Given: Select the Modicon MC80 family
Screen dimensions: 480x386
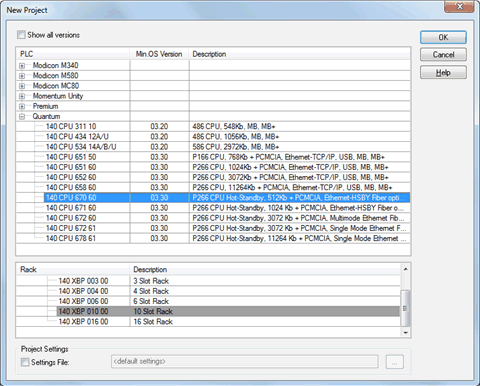Looking at the screenshot, I should (56, 86).
